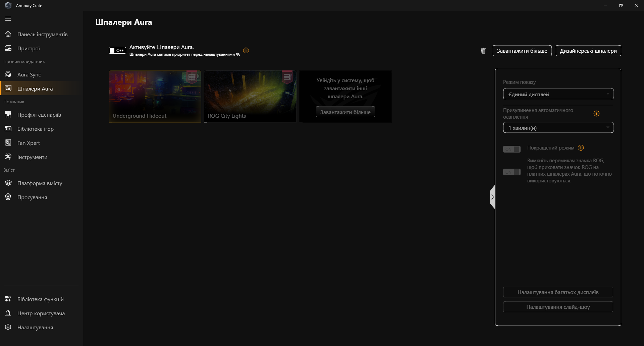The width and height of the screenshot is (644, 346).
Task: Click info icon for Призупинення автоматичного освітлення
Action: pyautogui.click(x=596, y=113)
